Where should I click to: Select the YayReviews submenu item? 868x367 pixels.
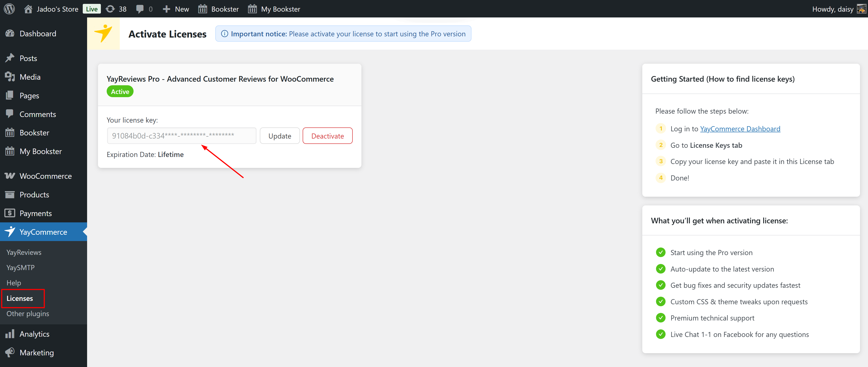(x=24, y=252)
